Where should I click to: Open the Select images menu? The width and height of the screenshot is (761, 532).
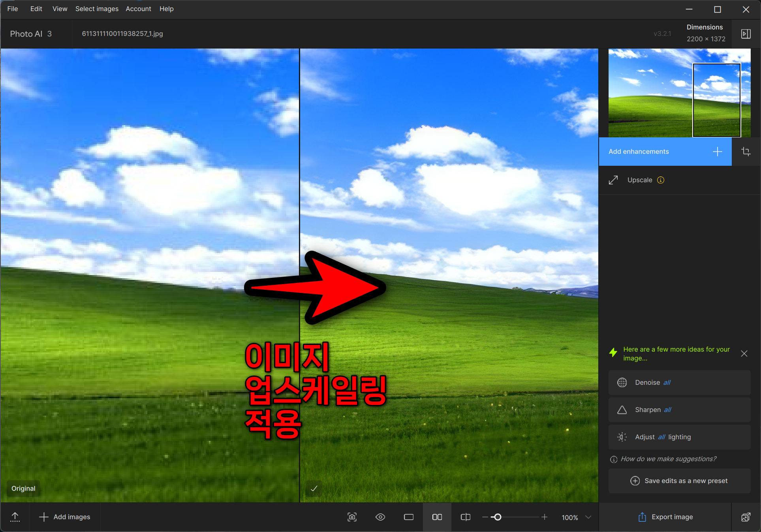point(97,9)
